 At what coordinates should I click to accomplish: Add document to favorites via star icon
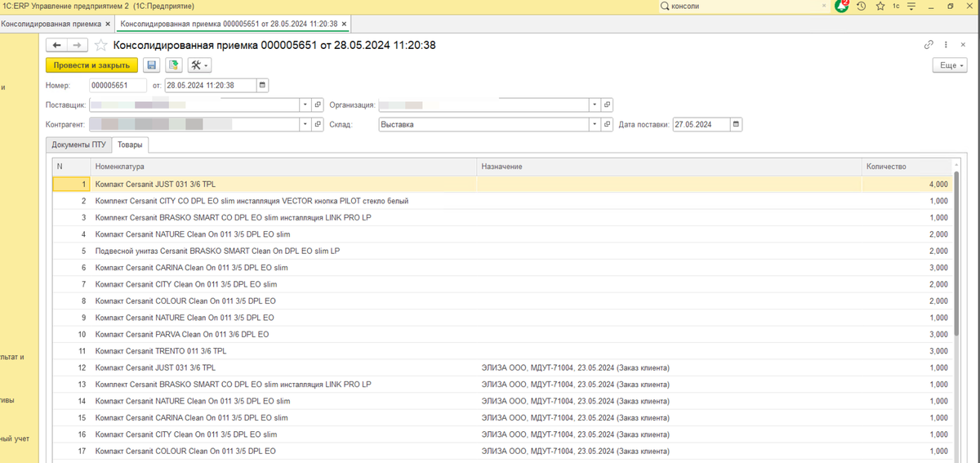(x=101, y=46)
